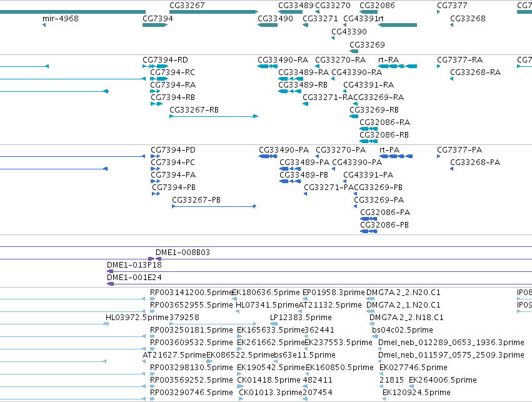Click the CG7394-PB protein label
Image resolution: width=532 pixels, height=402 pixels.
(174, 188)
